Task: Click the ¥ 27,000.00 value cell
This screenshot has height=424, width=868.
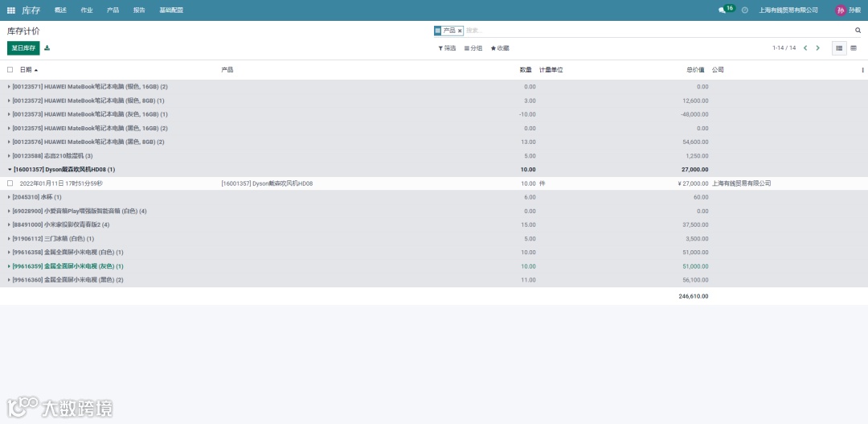Action: pyautogui.click(x=693, y=183)
